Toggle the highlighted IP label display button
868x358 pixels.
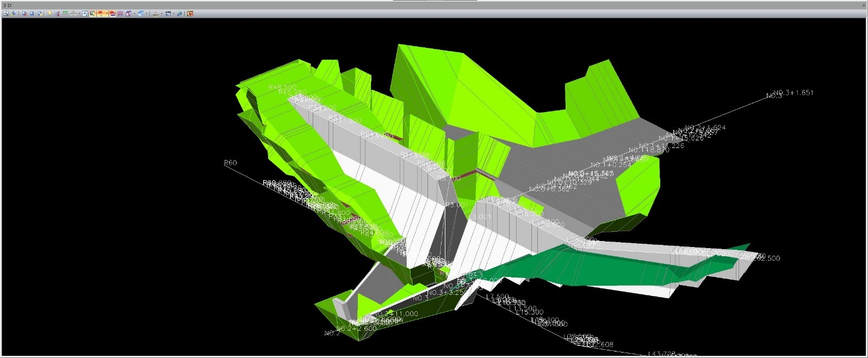[x=101, y=13]
